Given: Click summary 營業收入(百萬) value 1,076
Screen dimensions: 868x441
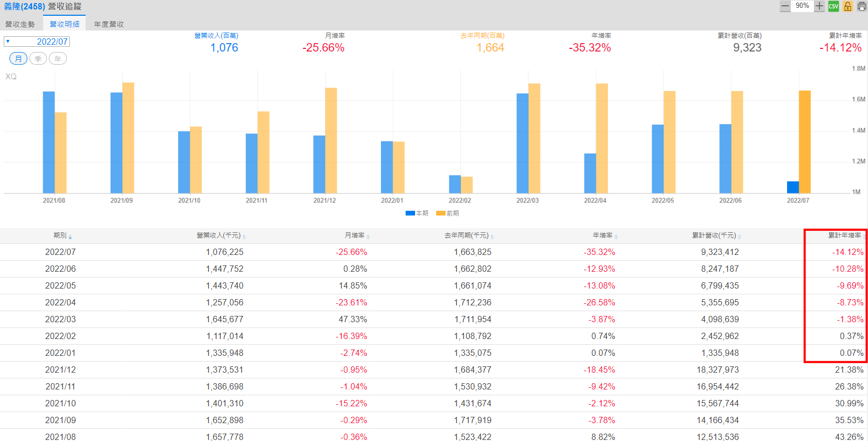Looking at the screenshot, I should 224,48.
